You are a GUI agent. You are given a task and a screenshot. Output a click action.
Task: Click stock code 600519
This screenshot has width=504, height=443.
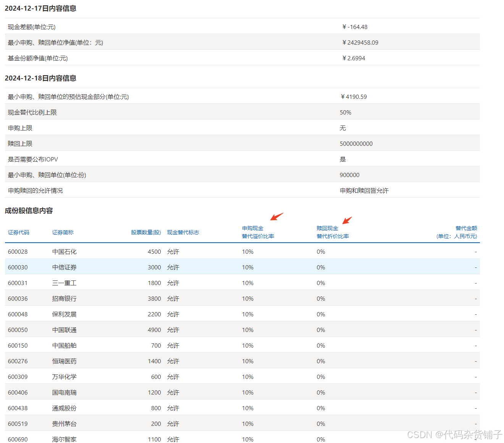click(x=18, y=424)
